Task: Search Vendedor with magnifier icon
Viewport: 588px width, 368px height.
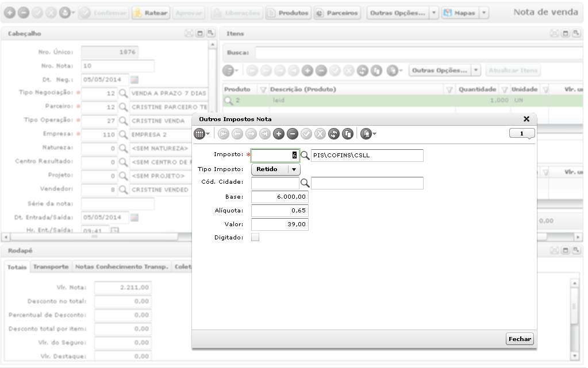Action: [x=123, y=189]
